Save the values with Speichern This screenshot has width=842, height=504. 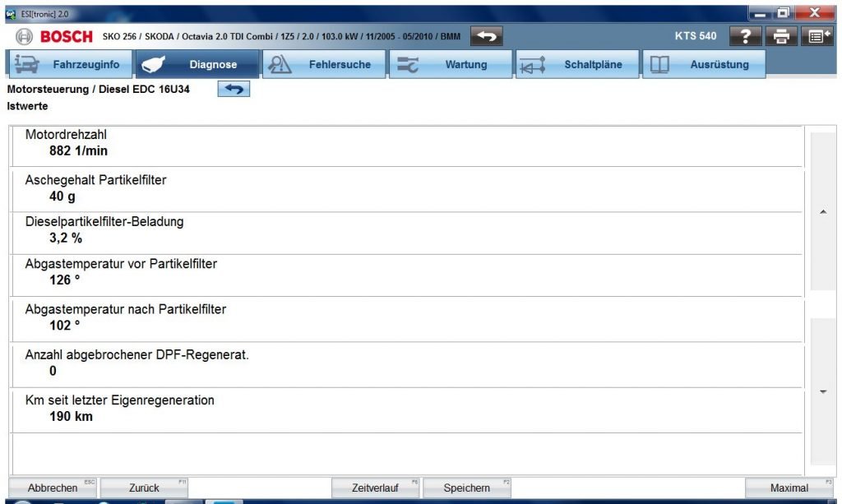point(466,488)
